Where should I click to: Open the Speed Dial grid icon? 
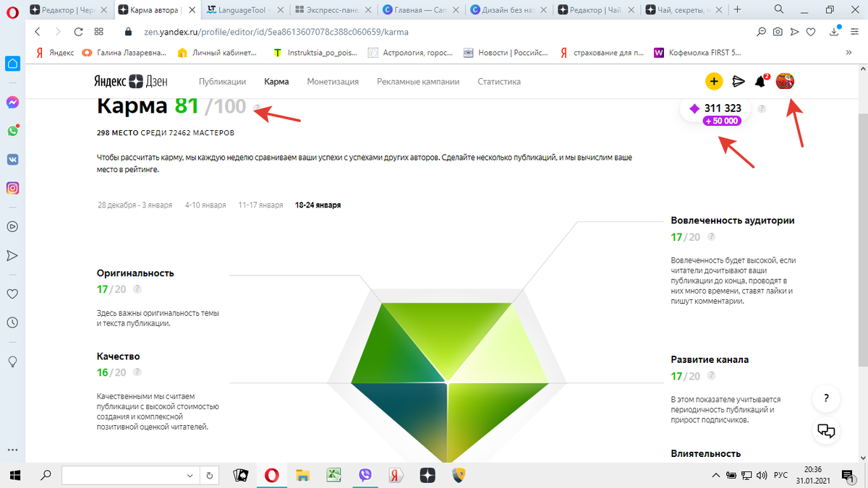98,32
